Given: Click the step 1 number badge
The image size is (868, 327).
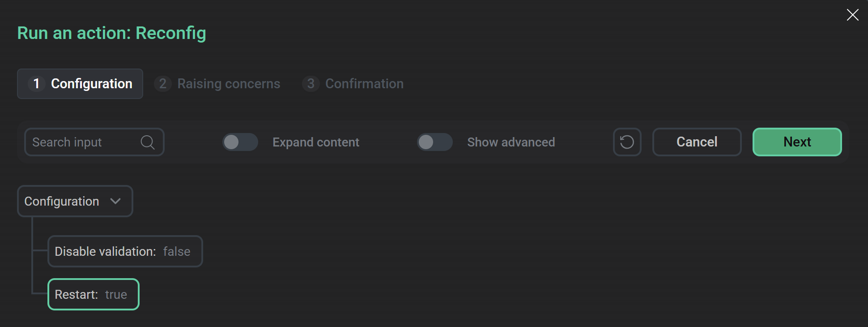Looking at the screenshot, I should 37,84.
